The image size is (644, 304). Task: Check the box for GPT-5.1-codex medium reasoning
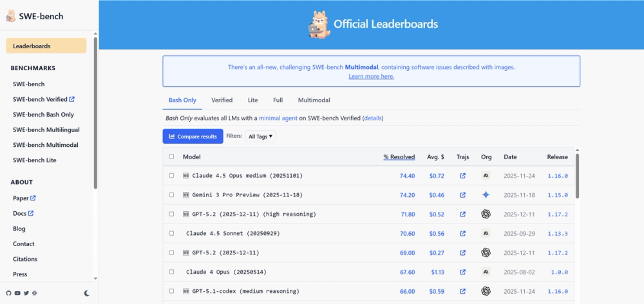point(171,291)
